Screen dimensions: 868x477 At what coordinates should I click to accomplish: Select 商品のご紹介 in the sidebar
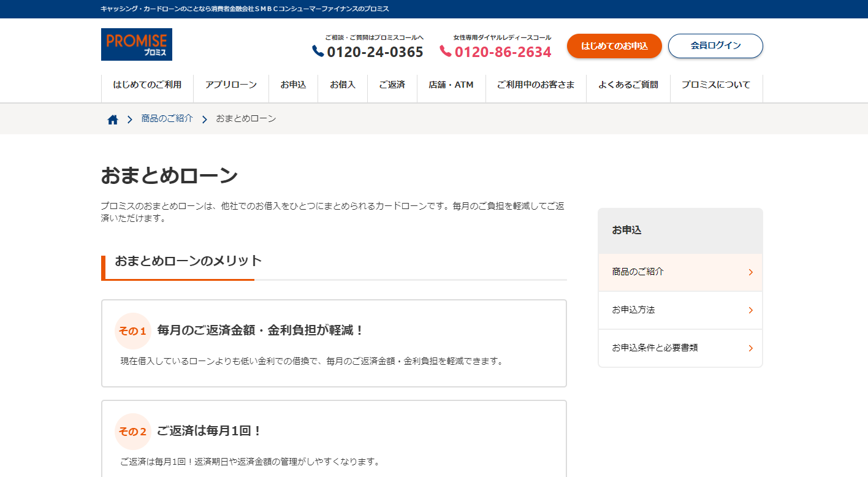click(680, 272)
